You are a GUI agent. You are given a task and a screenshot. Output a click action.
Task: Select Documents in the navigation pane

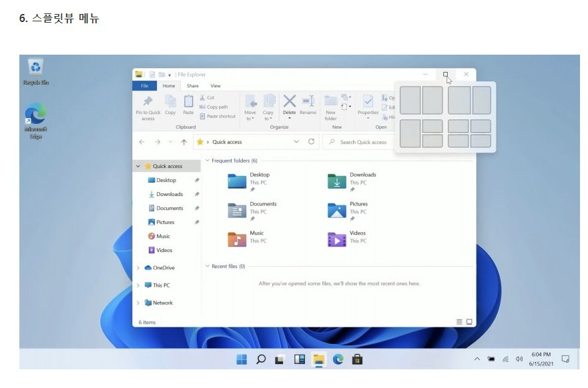point(170,208)
